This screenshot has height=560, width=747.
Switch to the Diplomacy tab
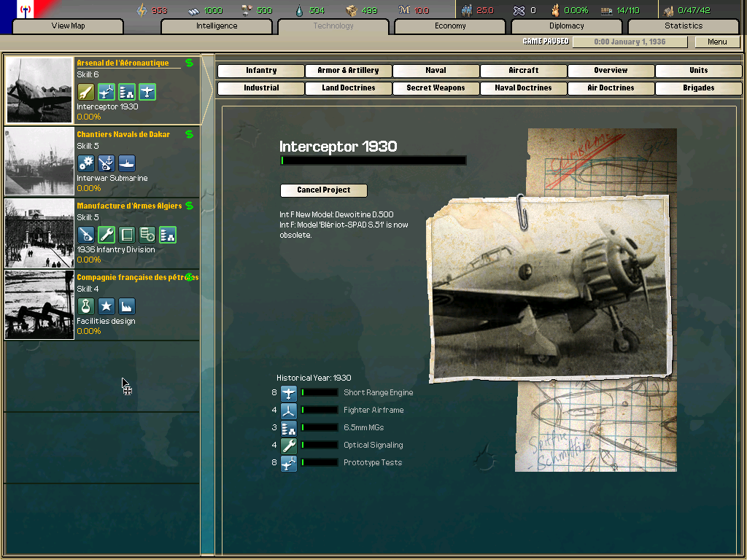click(566, 26)
